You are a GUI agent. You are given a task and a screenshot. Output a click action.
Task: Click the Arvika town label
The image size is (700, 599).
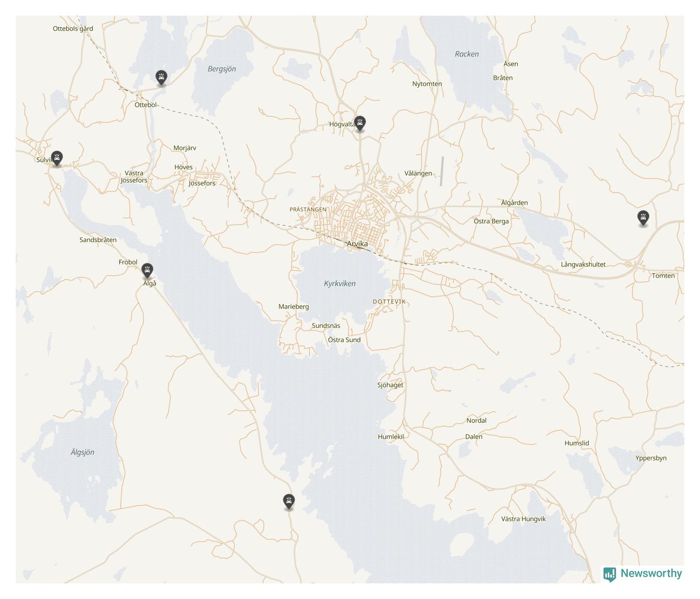pyautogui.click(x=357, y=244)
